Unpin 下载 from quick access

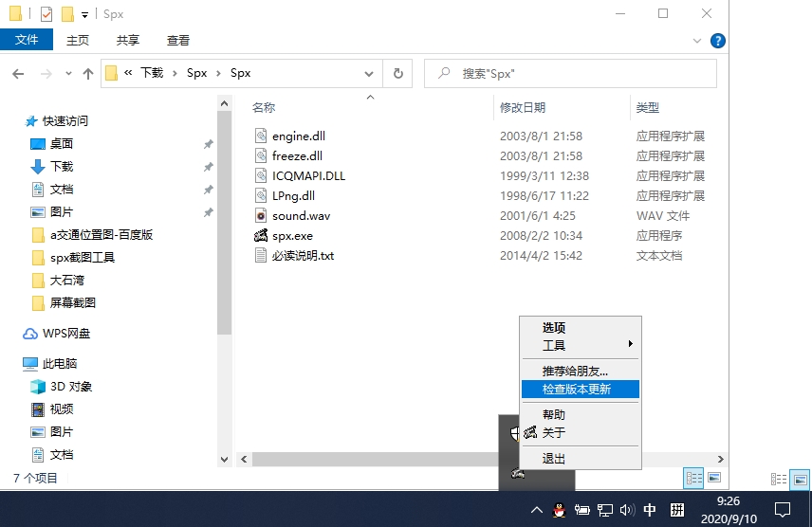click(x=208, y=167)
